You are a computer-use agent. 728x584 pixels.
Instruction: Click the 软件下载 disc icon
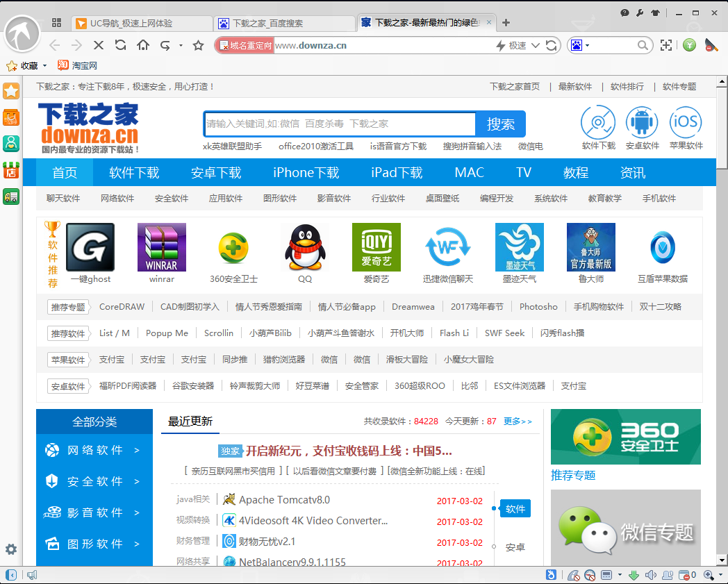click(598, 122)
